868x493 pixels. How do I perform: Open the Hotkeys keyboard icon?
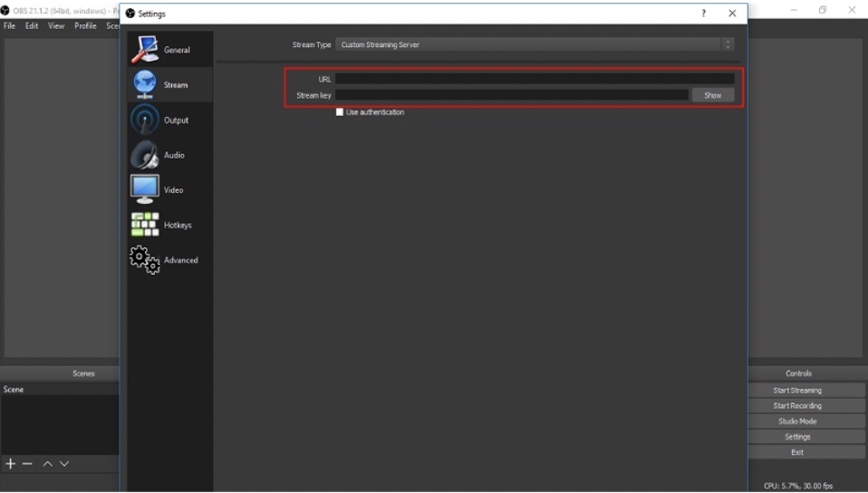tap(145, 225)
